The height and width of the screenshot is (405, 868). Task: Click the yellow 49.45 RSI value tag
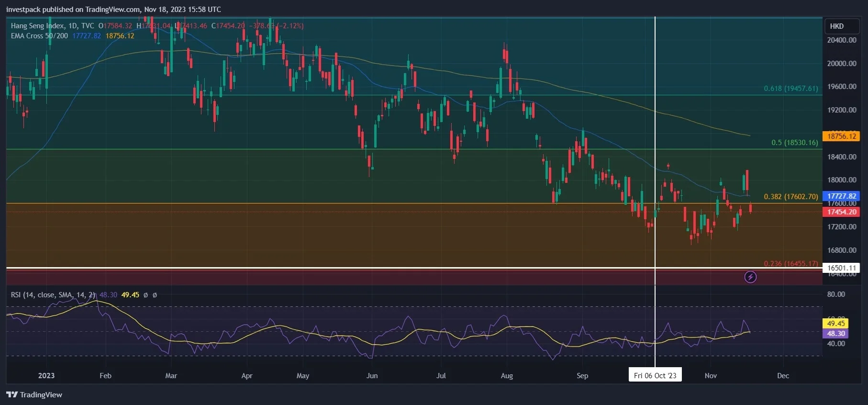pyautogui.click(x=836, y=324)
